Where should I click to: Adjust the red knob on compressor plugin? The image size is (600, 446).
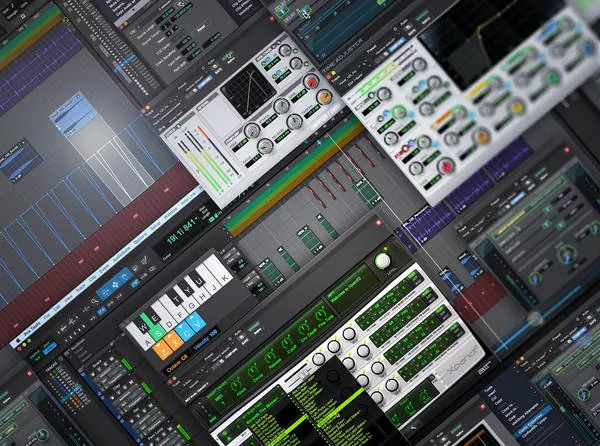pos(311,81)
